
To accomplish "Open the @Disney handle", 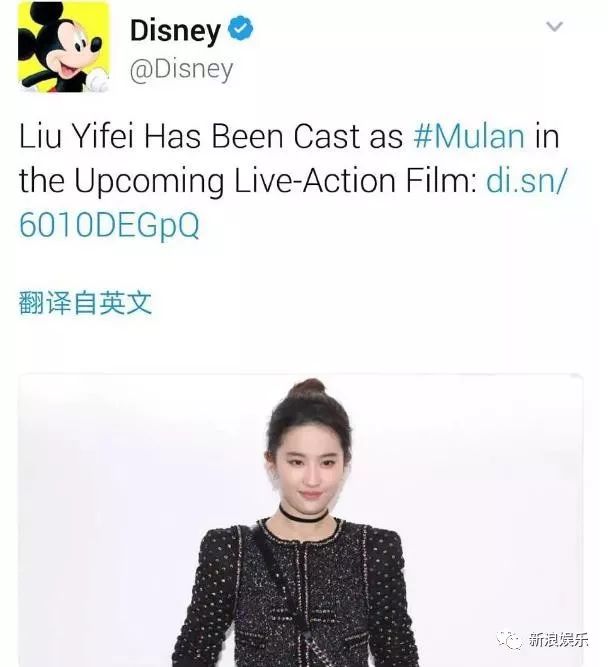I will [x=182, y=69].
